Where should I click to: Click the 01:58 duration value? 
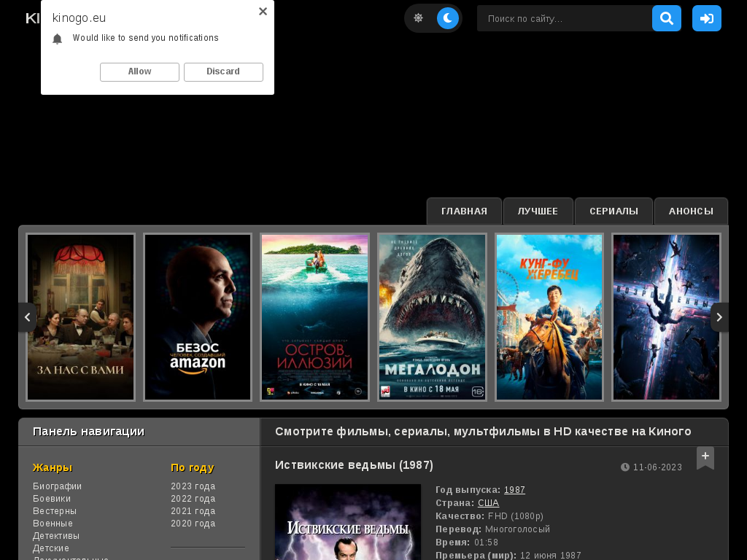pos(486,542)
